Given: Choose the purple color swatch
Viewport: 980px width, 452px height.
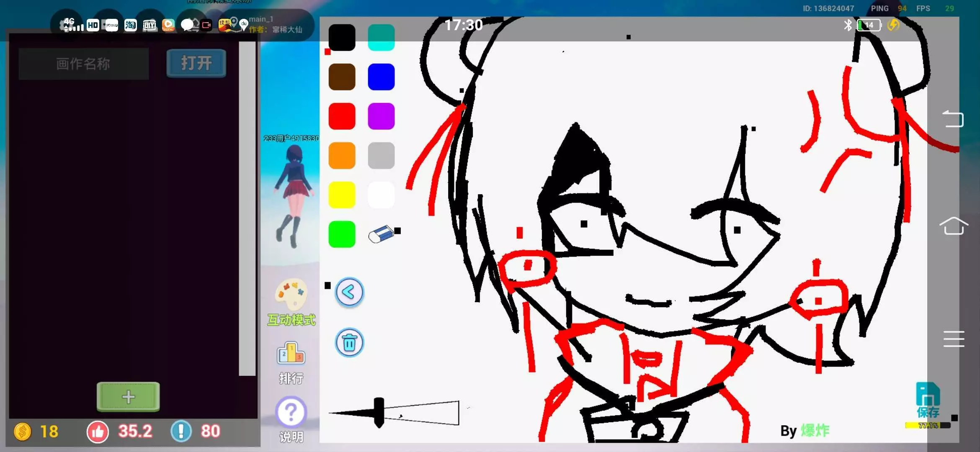Looking at the screenshot, I should (381, 116).
